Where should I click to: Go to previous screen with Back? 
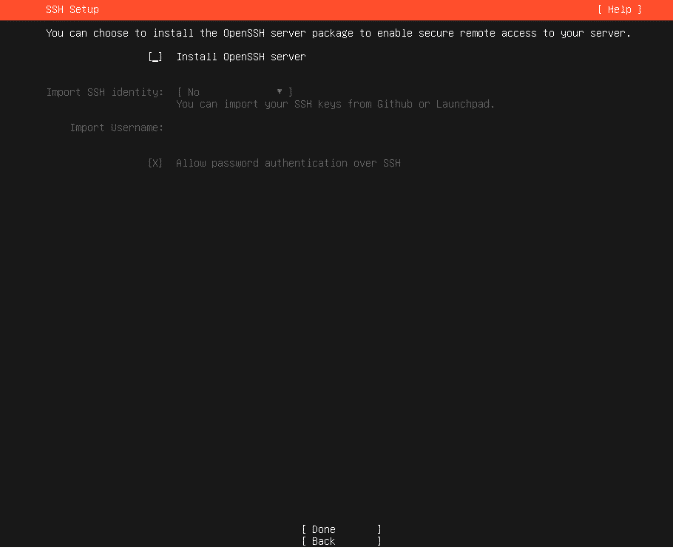click(x=341, y=541)
